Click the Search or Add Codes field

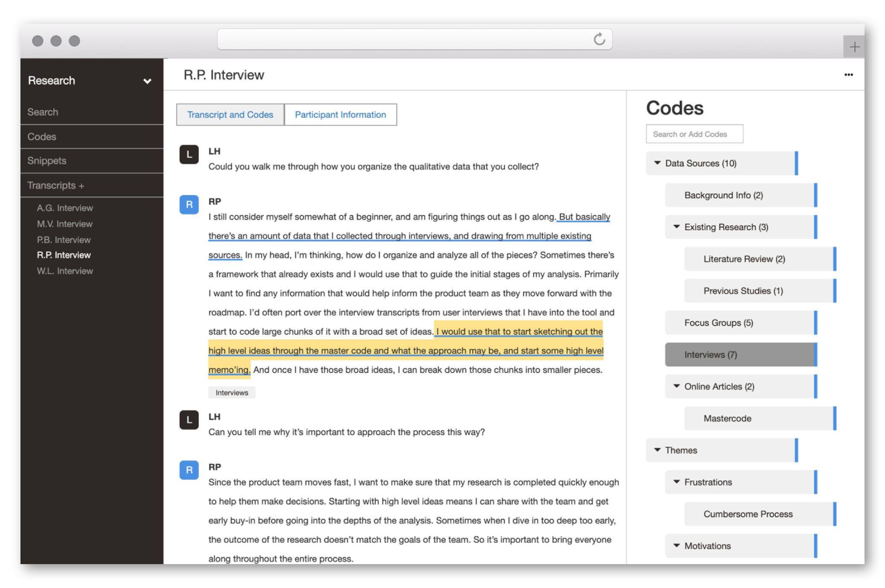[695, 134]
